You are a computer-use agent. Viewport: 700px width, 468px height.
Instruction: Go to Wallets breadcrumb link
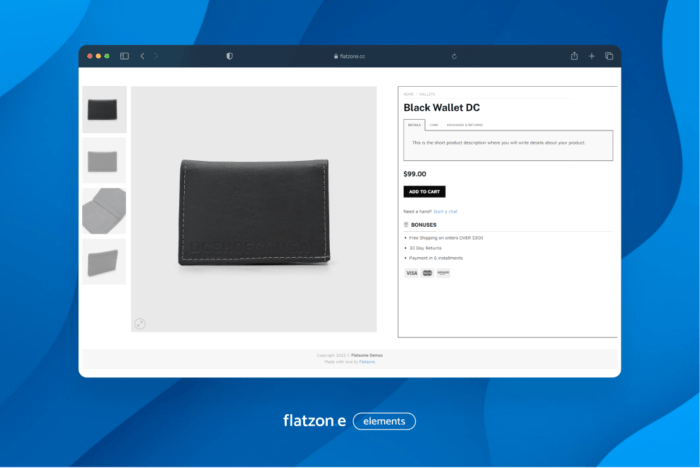click(x=427, y=94)
